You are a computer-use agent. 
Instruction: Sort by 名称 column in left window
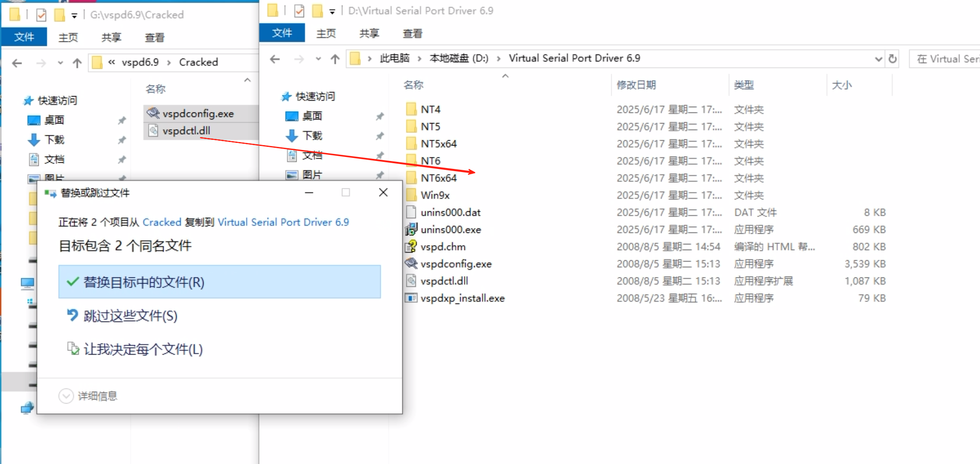[156, 89]
